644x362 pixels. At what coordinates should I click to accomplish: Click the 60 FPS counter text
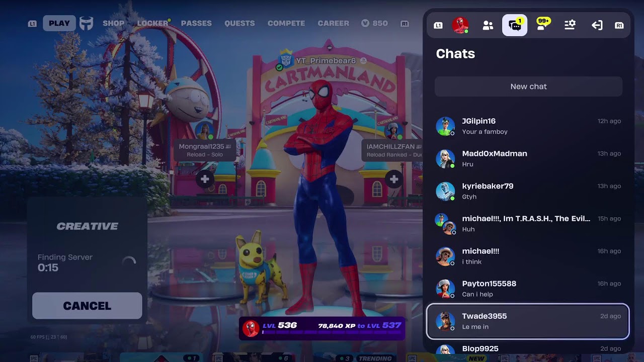coord(49,337)
